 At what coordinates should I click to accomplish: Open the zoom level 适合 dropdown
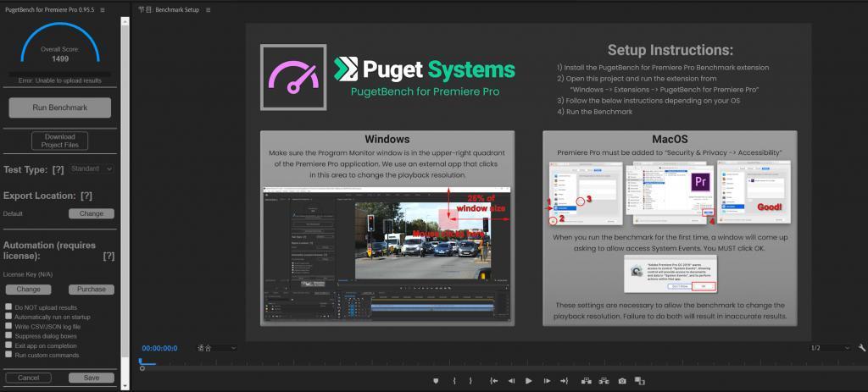(x=217, y=348)
